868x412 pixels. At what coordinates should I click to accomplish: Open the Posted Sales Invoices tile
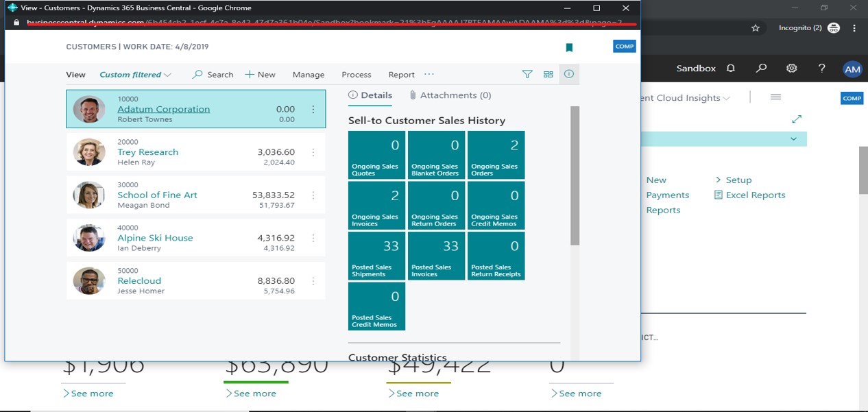(x=437, y=256)
